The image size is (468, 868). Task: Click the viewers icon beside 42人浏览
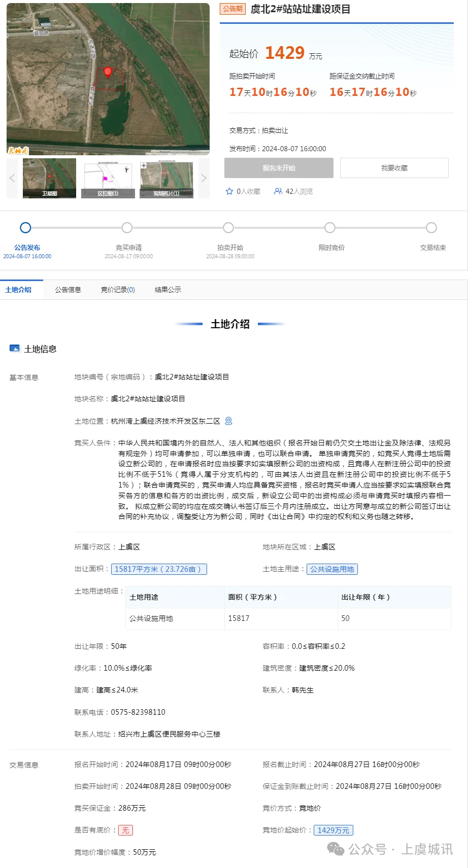(x=278, y=191)
